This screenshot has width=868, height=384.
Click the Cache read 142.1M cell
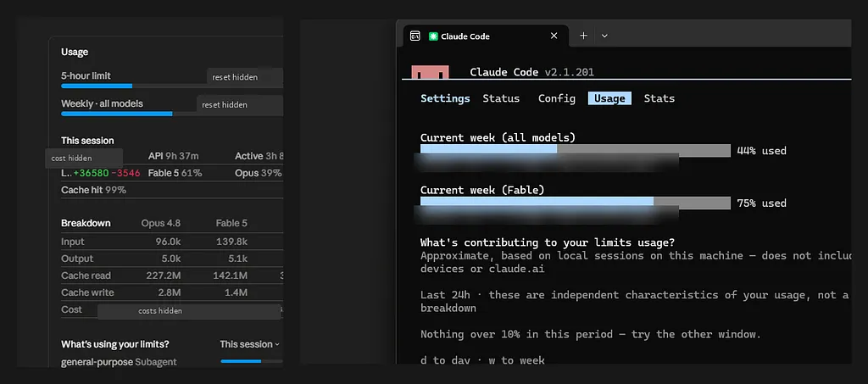pyautogui.click(x=231, y=275)
